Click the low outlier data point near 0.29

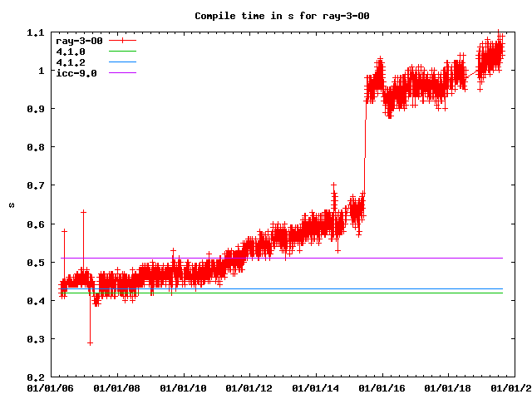pyautogui.click(x=90, y=342)
